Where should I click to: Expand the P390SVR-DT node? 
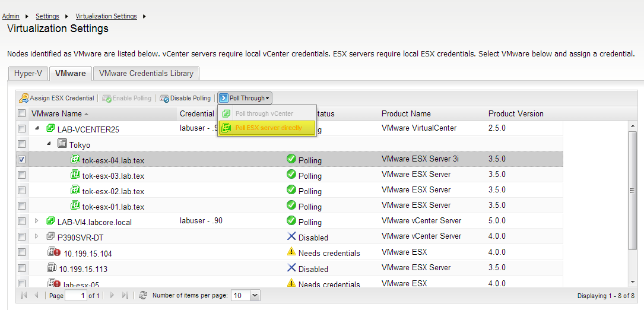click(x=37, y=236)
